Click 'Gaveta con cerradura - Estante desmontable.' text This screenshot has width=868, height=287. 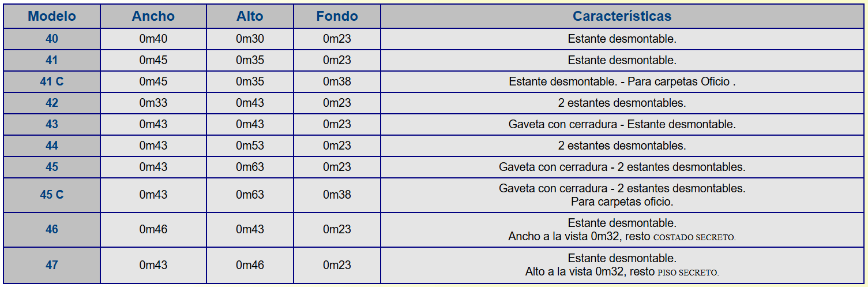point(622,125)
